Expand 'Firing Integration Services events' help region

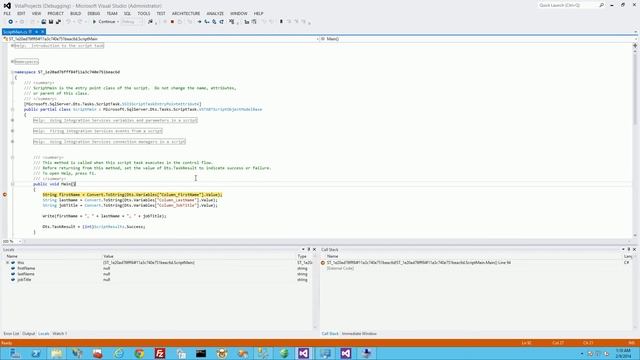coord(13,131)
